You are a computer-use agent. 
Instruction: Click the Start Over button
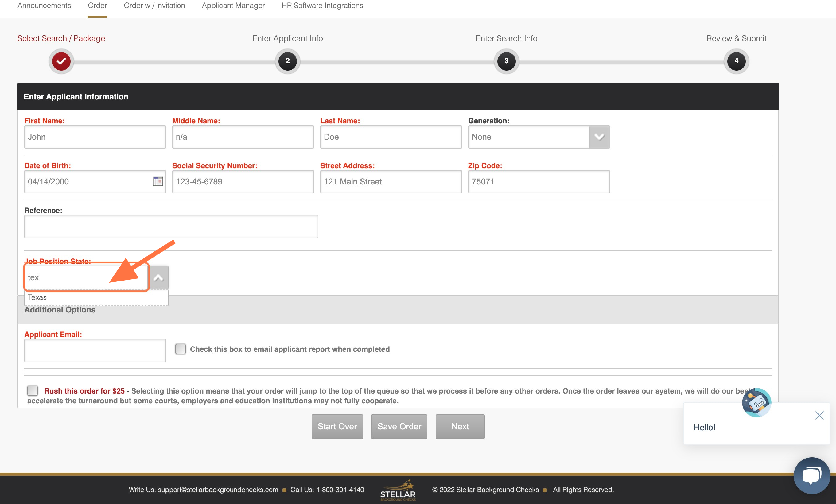[337, 426]
